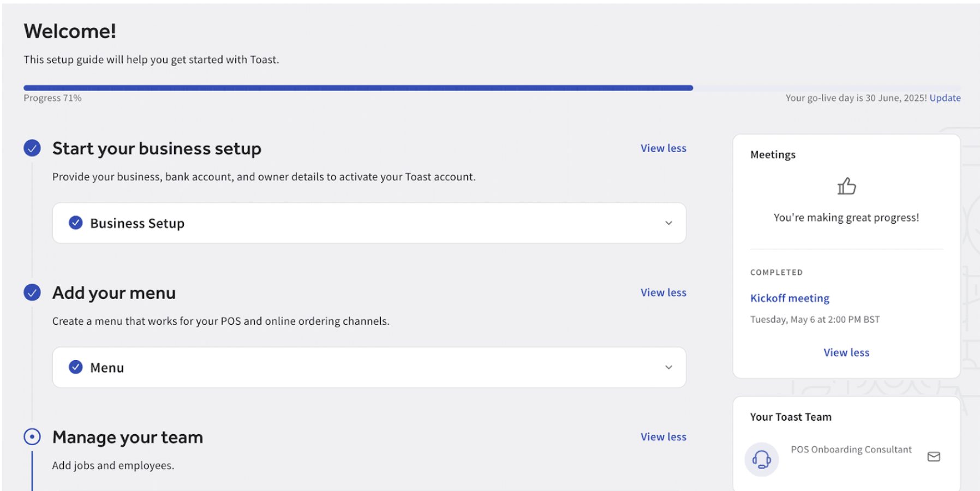Screen dimensions: 980x491
Task: Click the Menu completed check icon
Action: coord(76,367)
